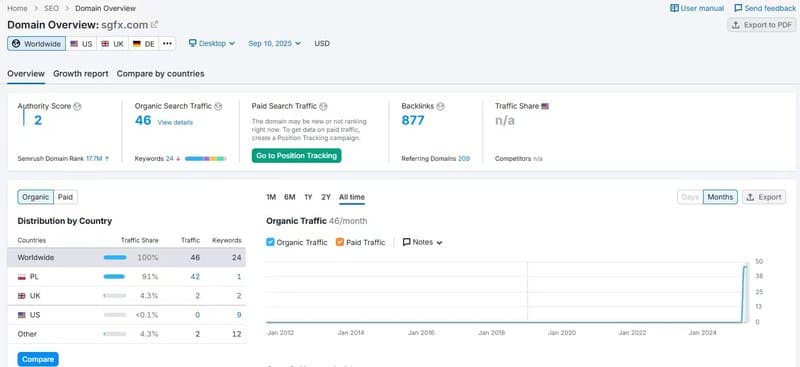Click the Backlinks value 877
The width and height of the screenshot is (800, 367).
pos(413,120)
